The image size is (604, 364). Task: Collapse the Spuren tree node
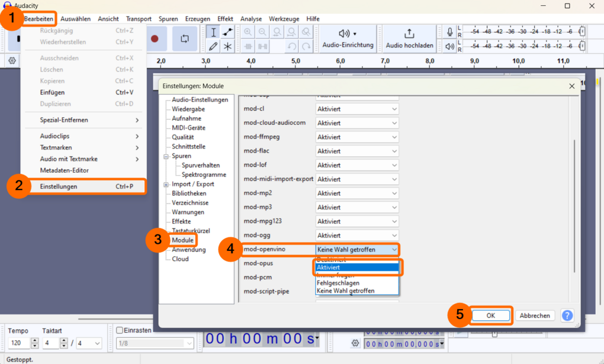[x=166, y=156]
